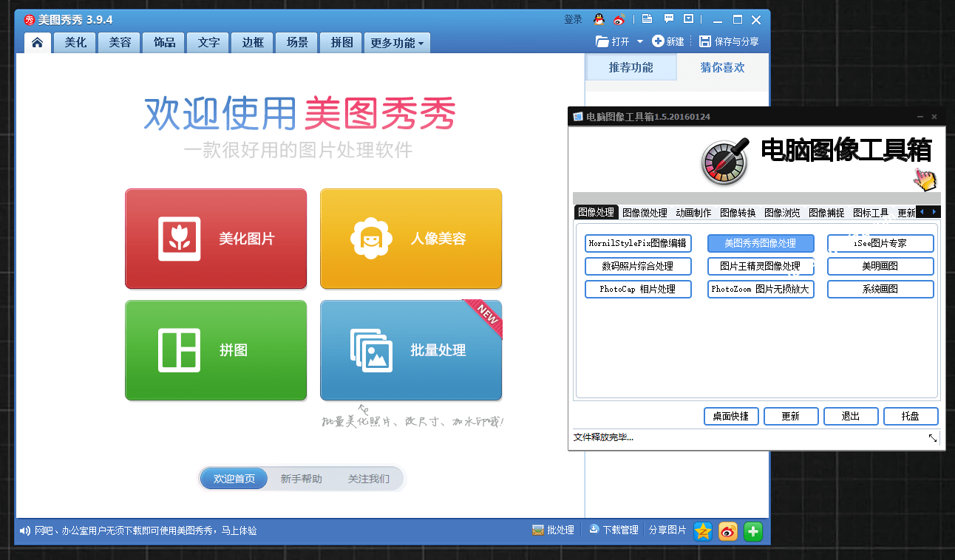Image resolution: width=955 pixels, height=560 pixels.
Task: Click the 拼图 green tile icon
Action: click(x=177, y=349)
